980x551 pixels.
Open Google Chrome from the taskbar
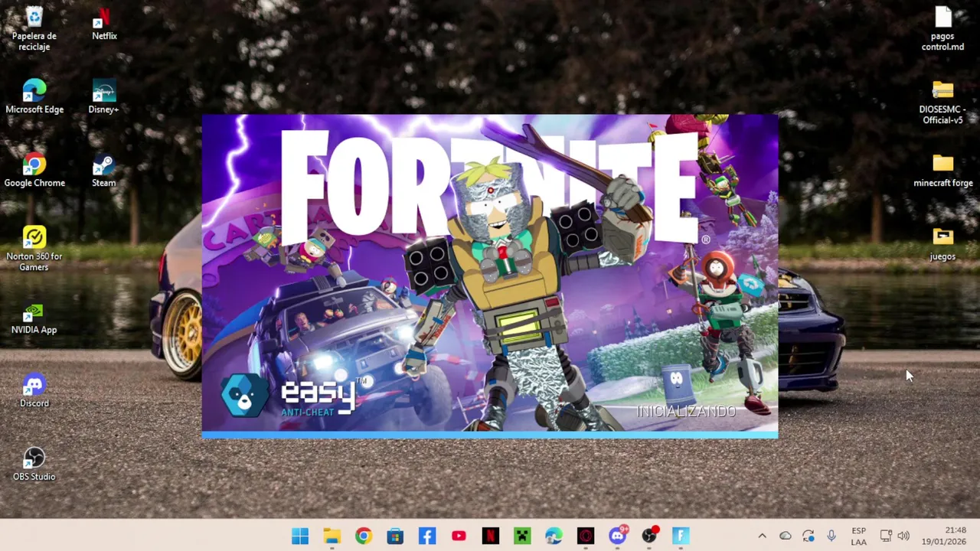point(364,536)
